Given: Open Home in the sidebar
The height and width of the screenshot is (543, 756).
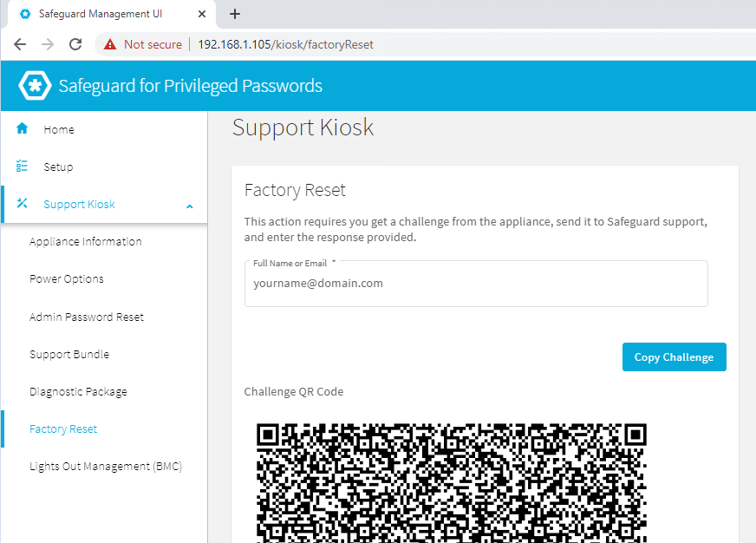Looking at the screenshot, I should click(104, 129).
